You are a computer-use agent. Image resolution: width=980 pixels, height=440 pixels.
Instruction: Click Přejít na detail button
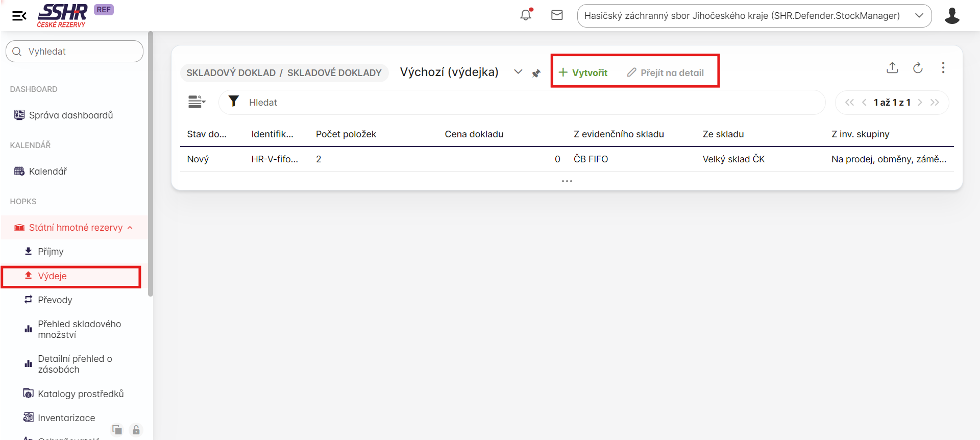(x=665, y=72)
